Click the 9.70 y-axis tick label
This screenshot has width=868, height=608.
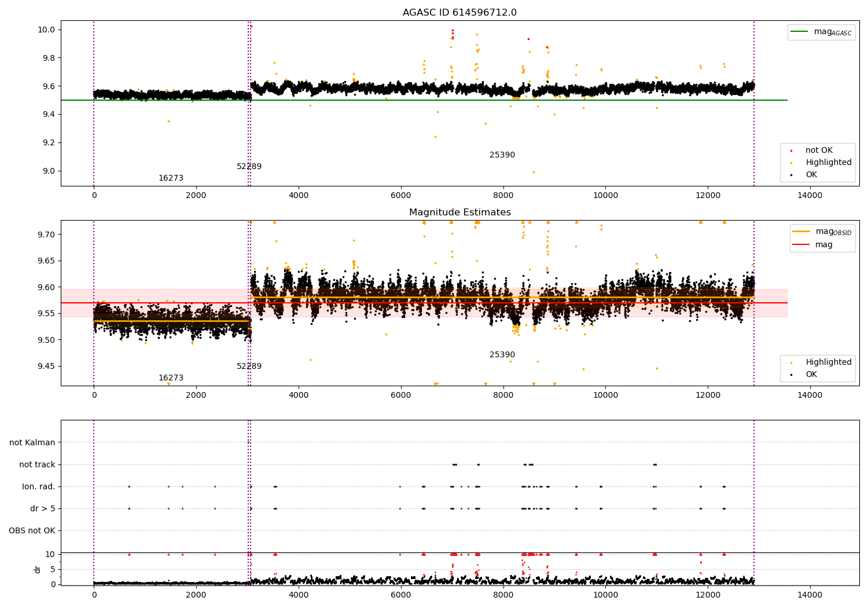tap(48, 235)
